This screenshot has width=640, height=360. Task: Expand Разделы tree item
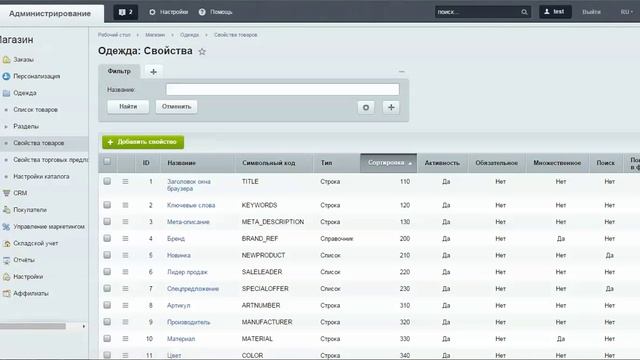6,127
